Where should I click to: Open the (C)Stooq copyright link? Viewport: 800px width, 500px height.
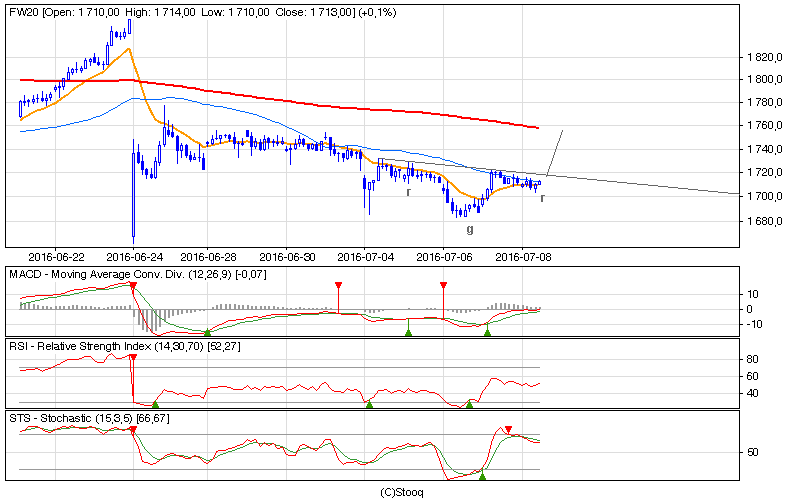(x=400, y=492)
